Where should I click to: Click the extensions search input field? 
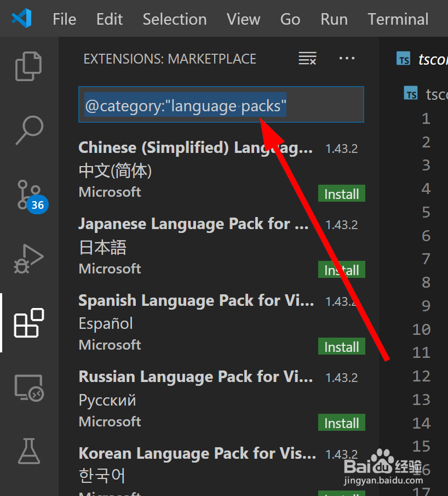221,105
